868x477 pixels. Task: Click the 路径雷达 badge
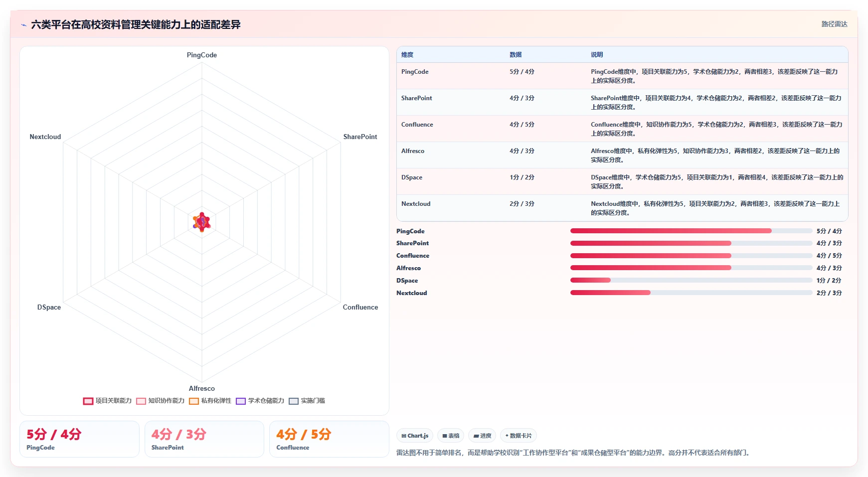point(834,24)
